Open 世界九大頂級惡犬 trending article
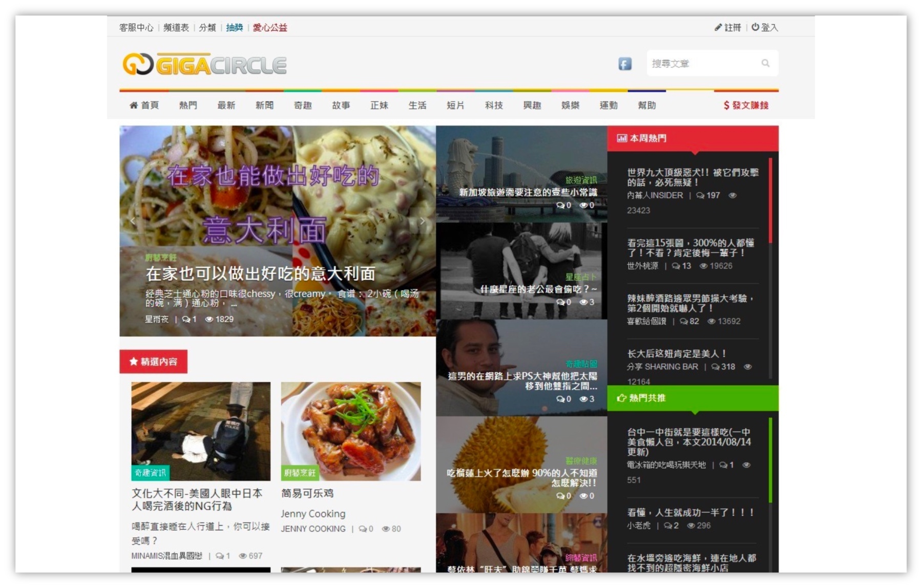The image size is (922, 588). point(693,177)
